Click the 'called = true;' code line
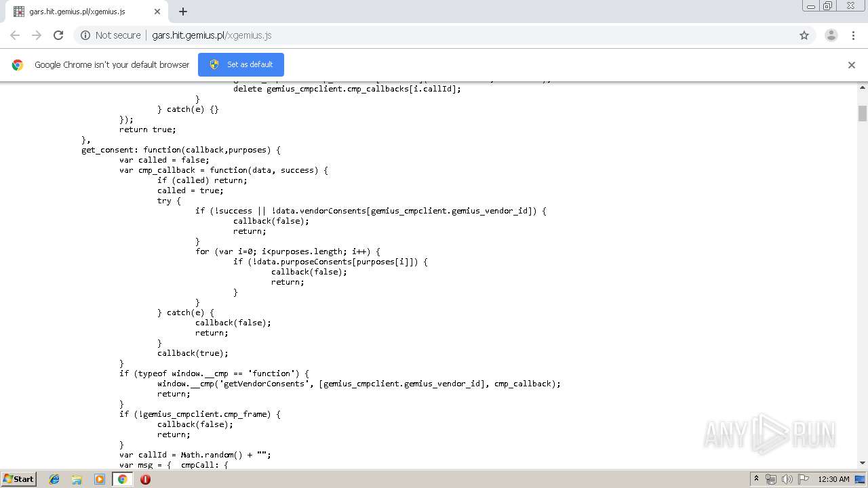Viewport: 868px width, 488px height. (190, 190)
